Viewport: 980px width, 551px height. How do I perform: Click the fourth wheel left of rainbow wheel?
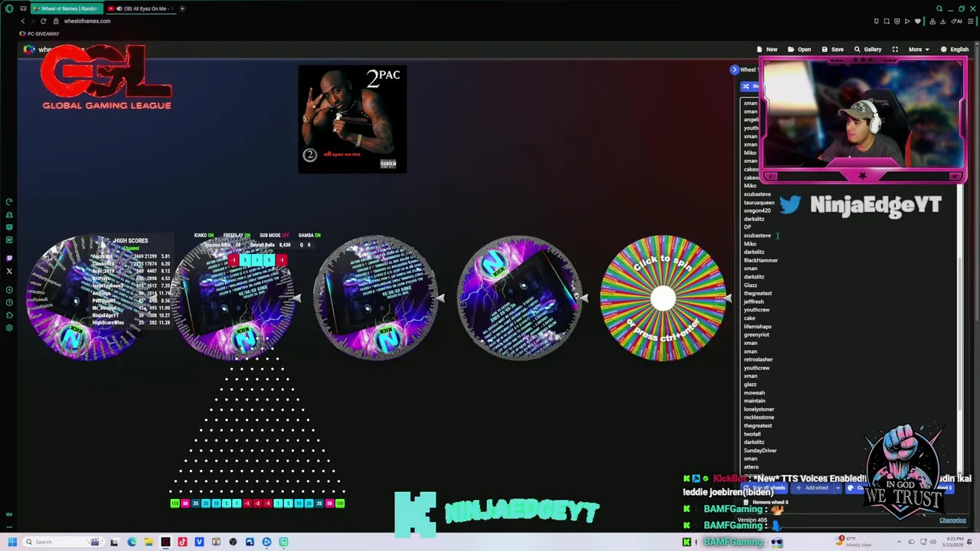tap(520, 298)
